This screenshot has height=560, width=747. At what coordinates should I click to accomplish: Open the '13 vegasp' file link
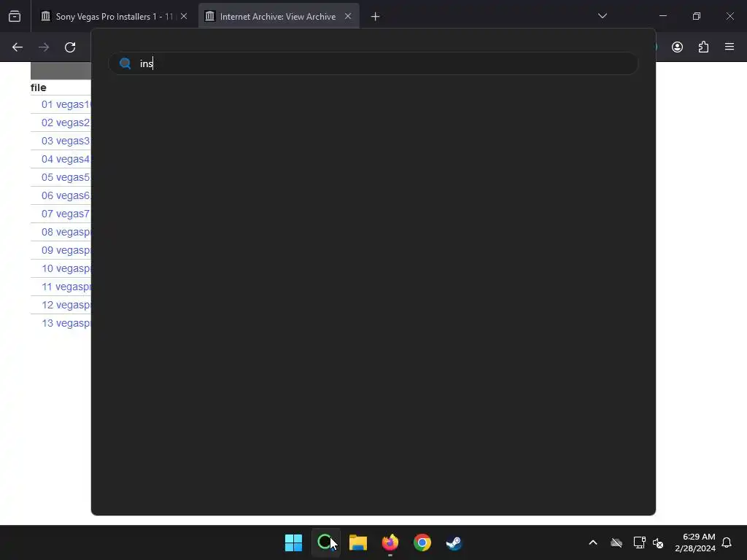(x=66, y=323)
